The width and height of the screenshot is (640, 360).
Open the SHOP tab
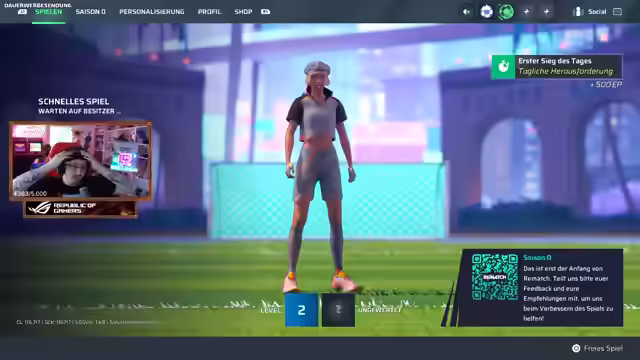coord(243,12)
